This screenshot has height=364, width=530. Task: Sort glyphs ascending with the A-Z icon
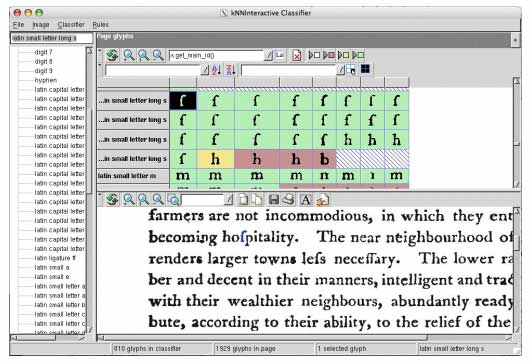(x=216, y=70)
